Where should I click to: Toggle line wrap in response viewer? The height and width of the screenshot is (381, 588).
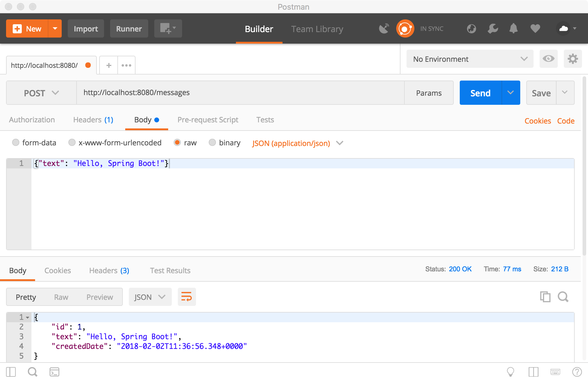point(187,297)
